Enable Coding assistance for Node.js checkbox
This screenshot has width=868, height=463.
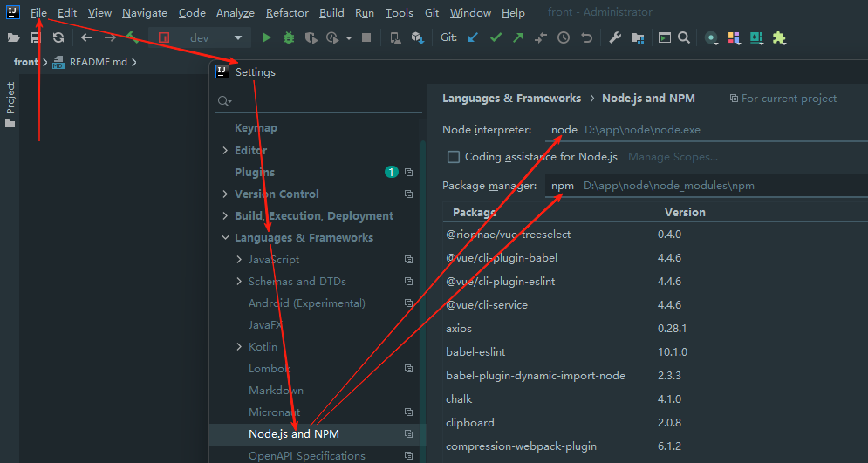pos(454,157)
